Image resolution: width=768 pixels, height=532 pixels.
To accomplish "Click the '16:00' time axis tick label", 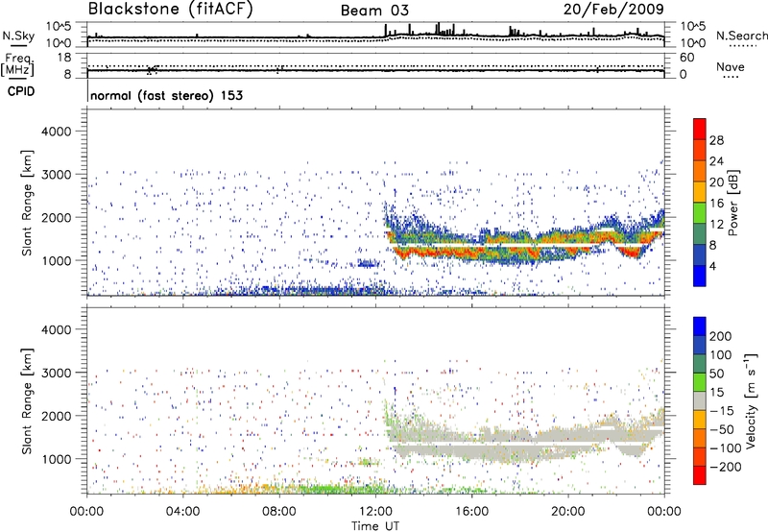I will click(471, 512).
